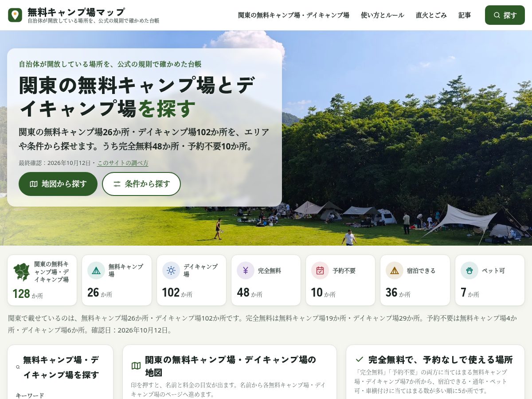
Task: Click the 関東の無料キャンプ場・デイキャンプ場の地図 heading
Action: [231, 366]
